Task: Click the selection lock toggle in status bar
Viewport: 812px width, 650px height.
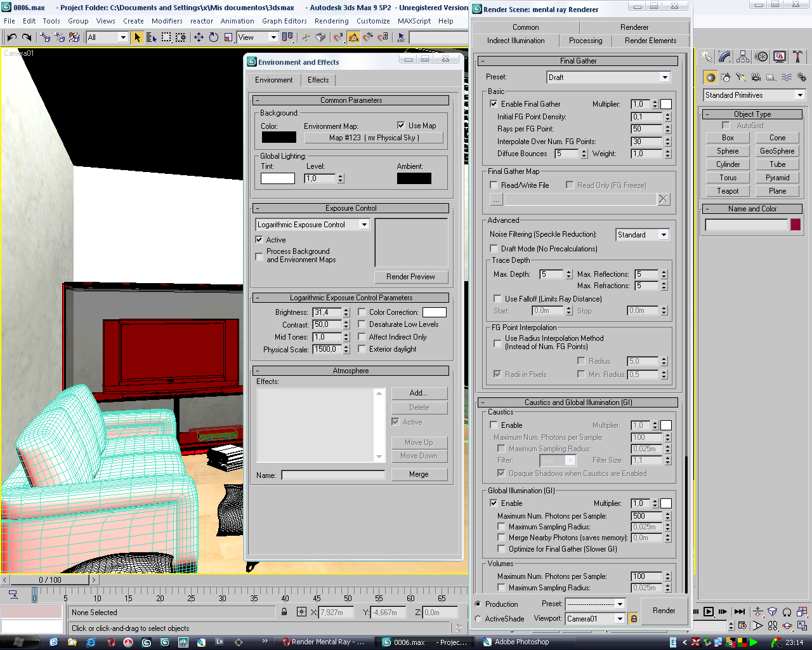Action: 284,612
